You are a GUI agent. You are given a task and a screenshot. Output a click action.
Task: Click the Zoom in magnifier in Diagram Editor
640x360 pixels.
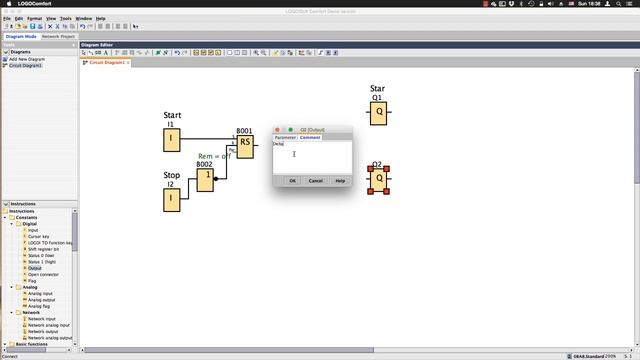point(256,53)
